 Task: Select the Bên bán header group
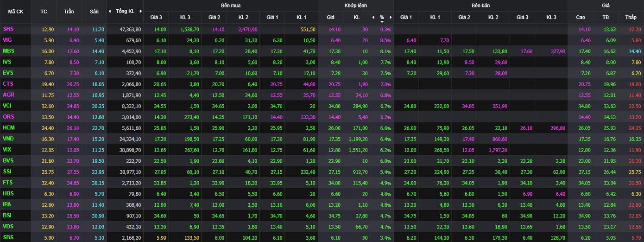pos(480,6)
